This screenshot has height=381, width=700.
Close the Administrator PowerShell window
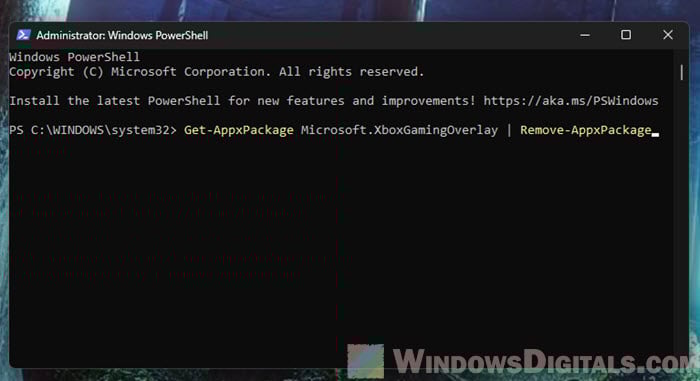(x=668, y=35)
